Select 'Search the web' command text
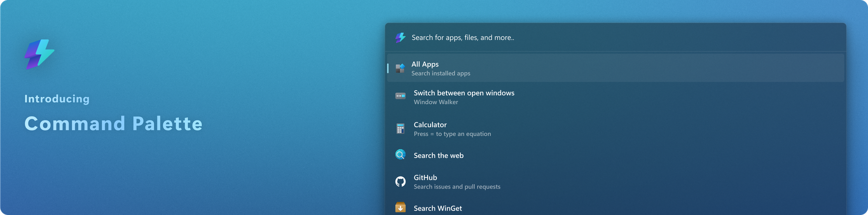The width and height of the screenshot is (868, 215). (x=438, y=156)
